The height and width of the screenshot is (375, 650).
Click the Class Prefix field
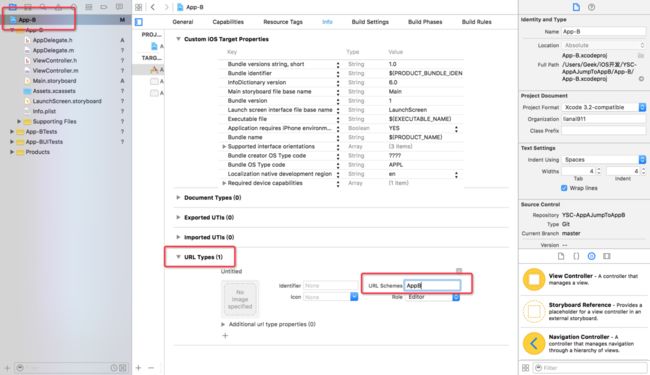[x=604, y=131]
